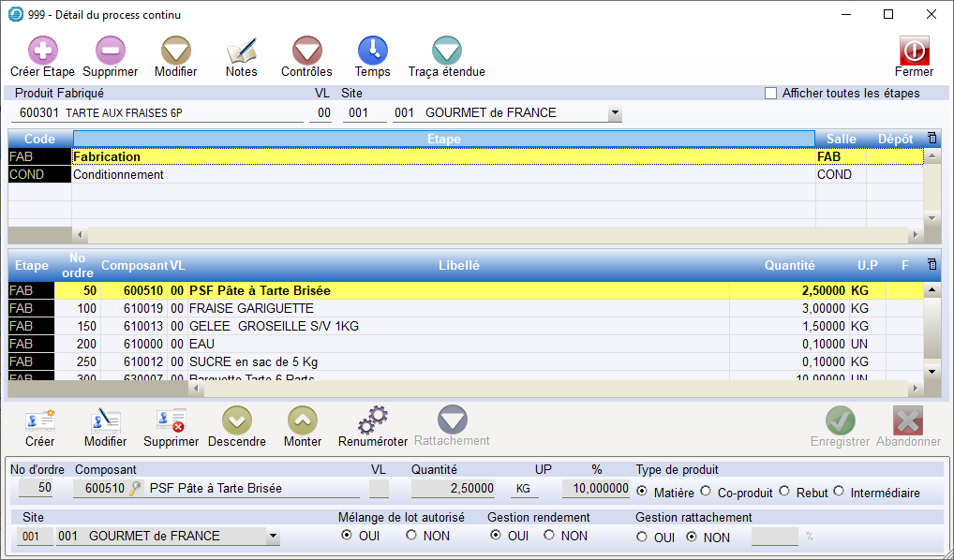
Task: Open Traça étendue
Action: pos(446,51)
